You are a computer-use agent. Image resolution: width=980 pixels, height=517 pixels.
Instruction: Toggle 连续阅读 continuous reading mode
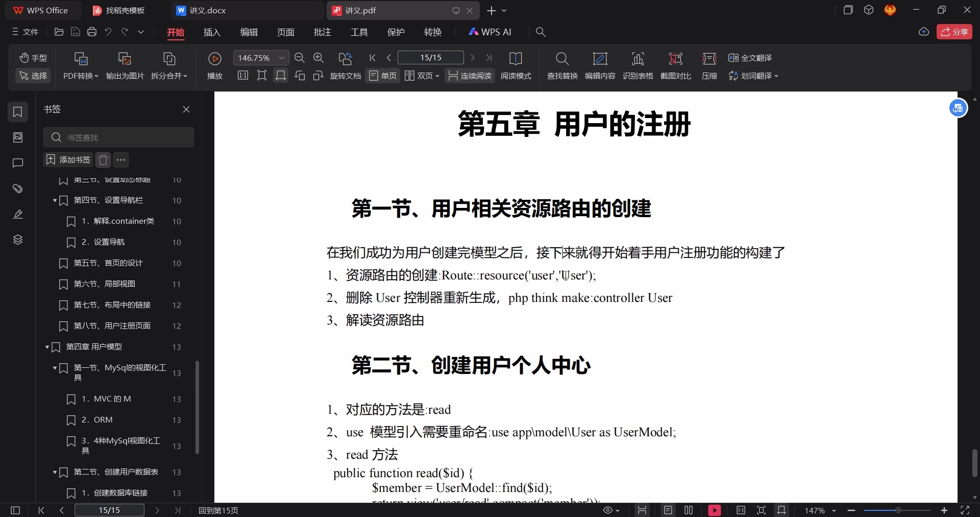point(469,76)
